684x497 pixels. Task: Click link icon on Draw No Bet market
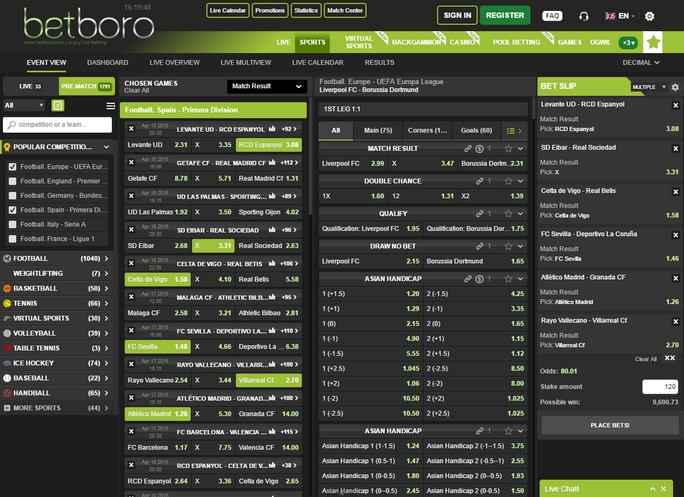coord(479,246)
